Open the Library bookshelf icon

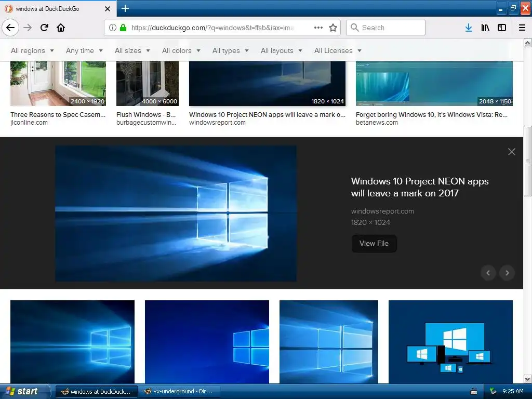(485, 28)
